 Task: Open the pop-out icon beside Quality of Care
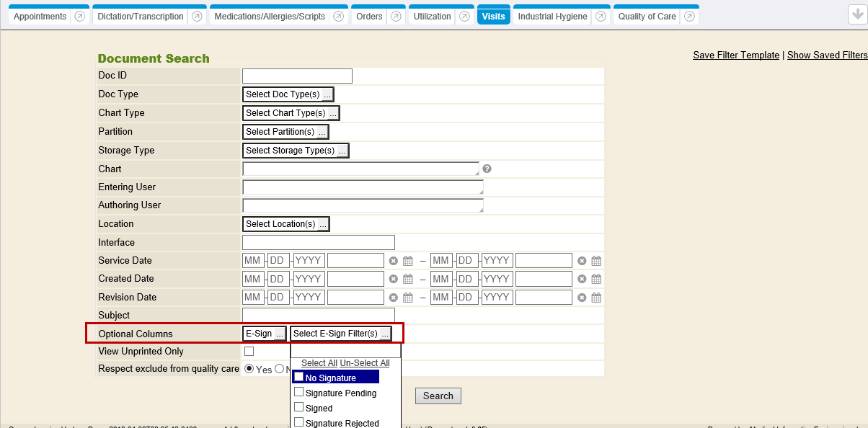click(689, 17)
